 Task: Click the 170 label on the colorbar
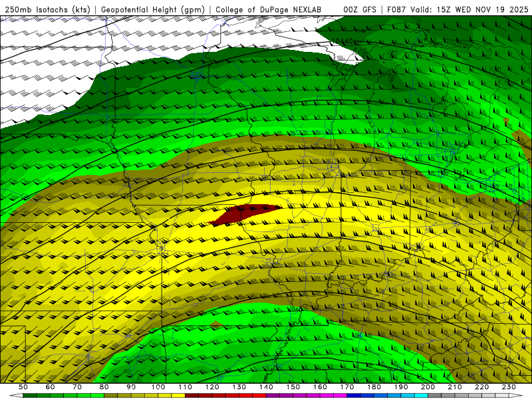point(347,387)
